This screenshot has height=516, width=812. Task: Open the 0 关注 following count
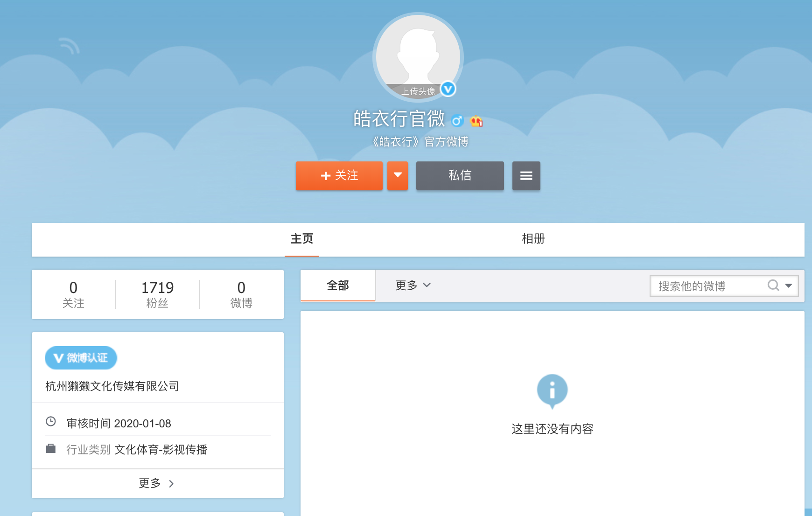pos(73,294)
